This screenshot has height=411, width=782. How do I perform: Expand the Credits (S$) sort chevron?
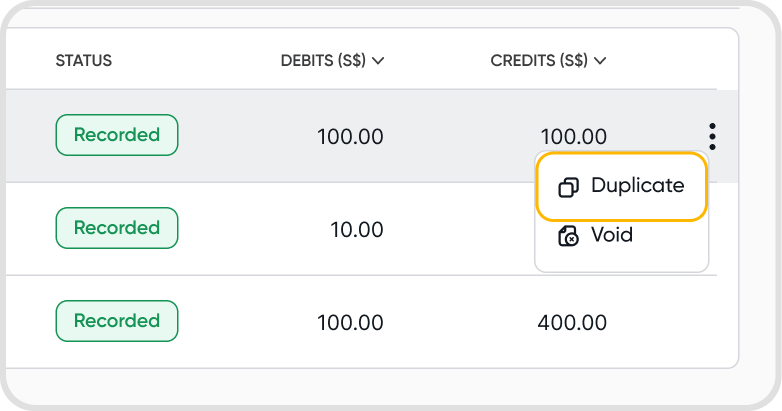click(x=600, y=61)
